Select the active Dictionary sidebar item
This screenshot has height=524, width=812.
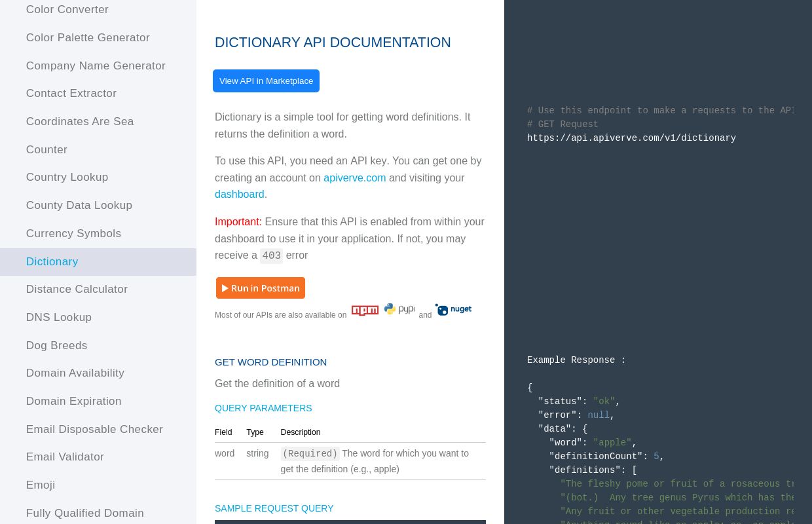click(98, 262)
